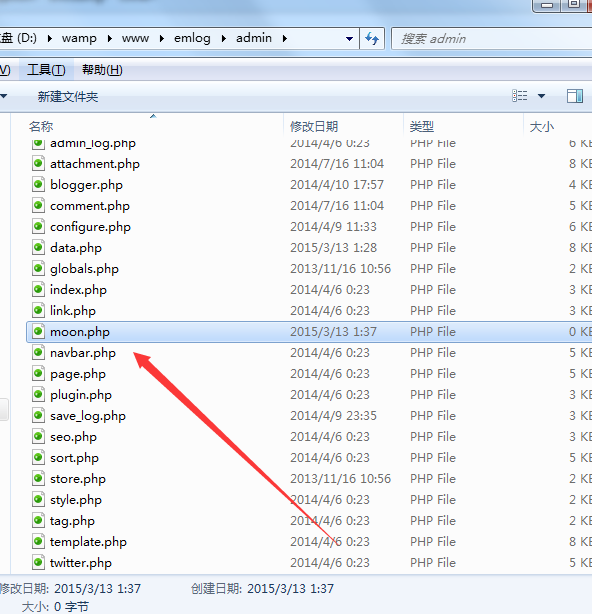Click the change view icon
The width and height of the screenshot is (592, 614).
tap(520, 96)
